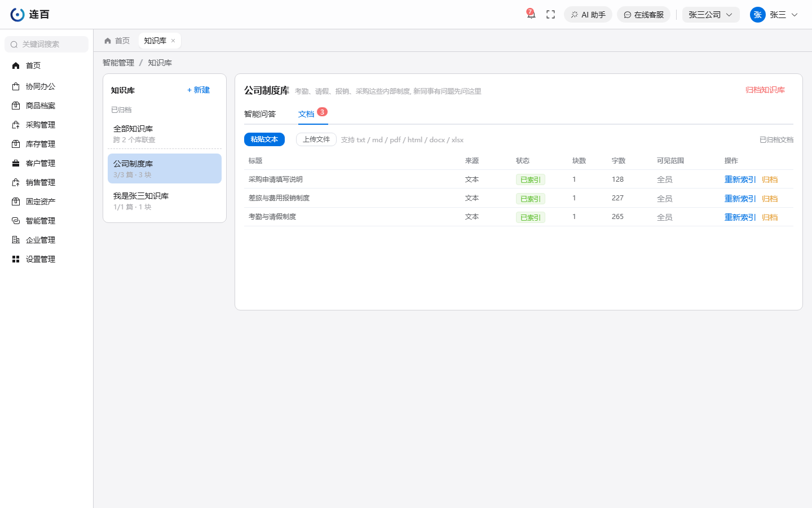This screenshot has width=812, height=508.
Task: Select the 公司制度库 knowledge base
Action: point(165,168)
